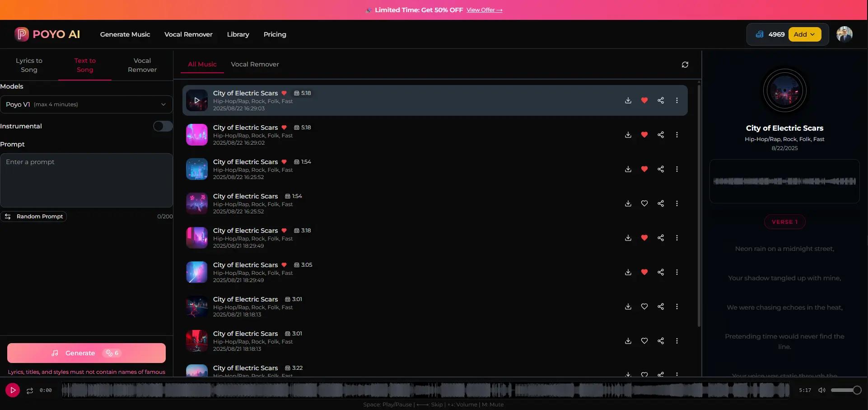Open the View Offer link in the banner

point(484,9)
